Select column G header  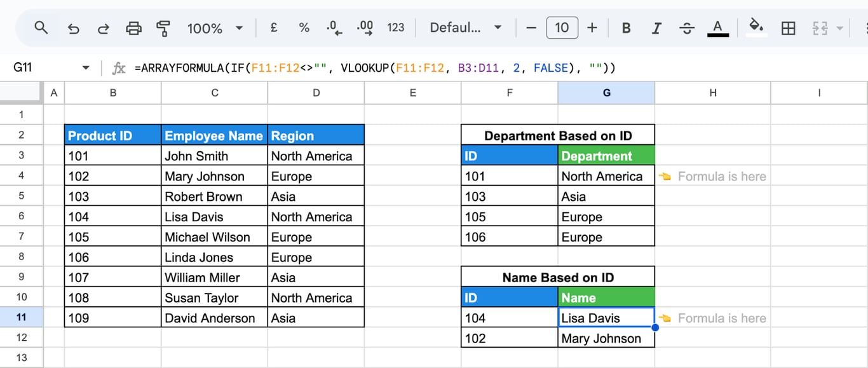point(606,93)
